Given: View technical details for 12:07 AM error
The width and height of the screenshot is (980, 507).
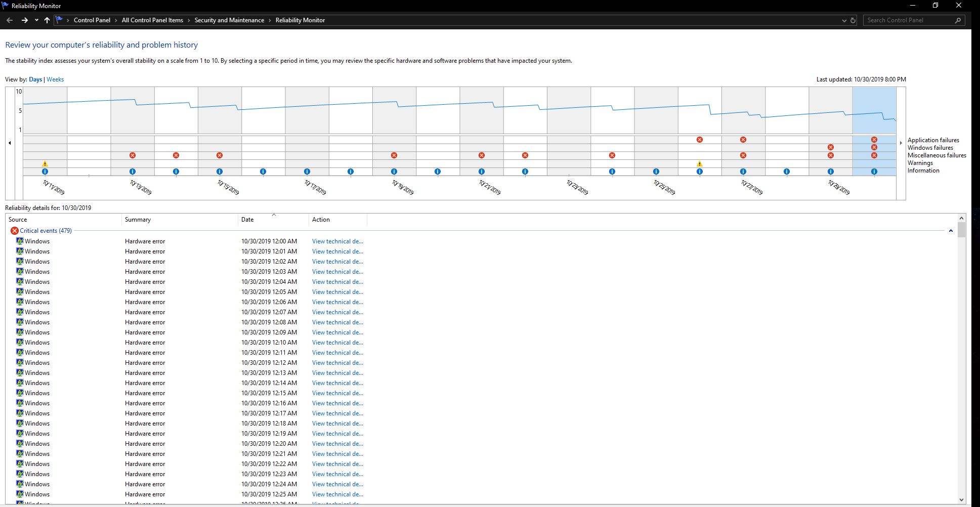Looking at the screenshot, I should pyautogui.click(x=337, y=312).
